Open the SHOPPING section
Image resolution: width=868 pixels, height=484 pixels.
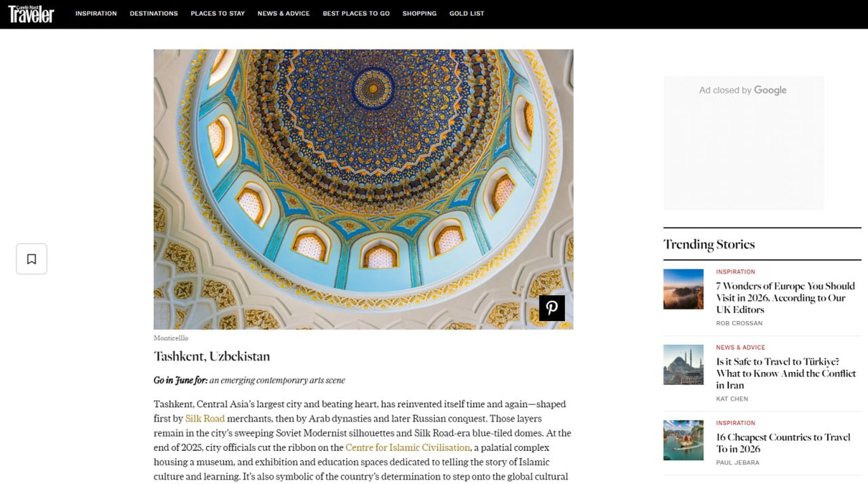point(419,13)
